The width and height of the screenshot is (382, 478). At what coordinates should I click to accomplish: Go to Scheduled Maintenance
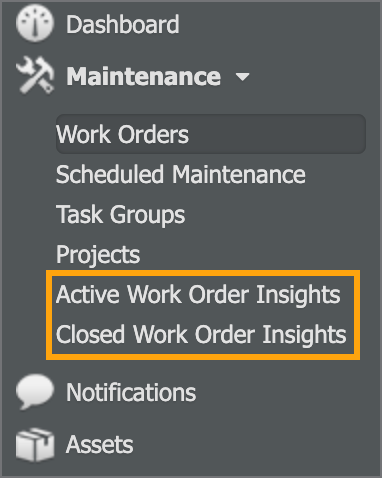point(181,174)
